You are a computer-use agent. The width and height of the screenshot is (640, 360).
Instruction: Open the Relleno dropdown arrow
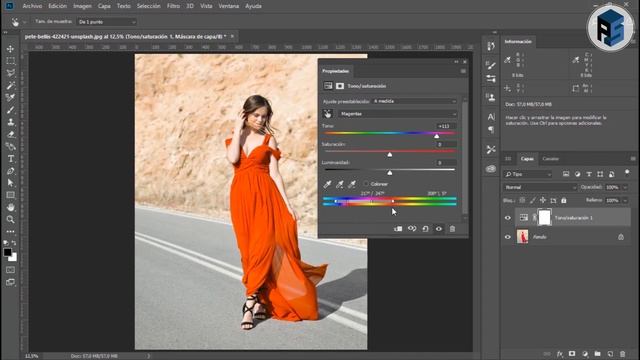pyautogui.click(x=625, y=200)
